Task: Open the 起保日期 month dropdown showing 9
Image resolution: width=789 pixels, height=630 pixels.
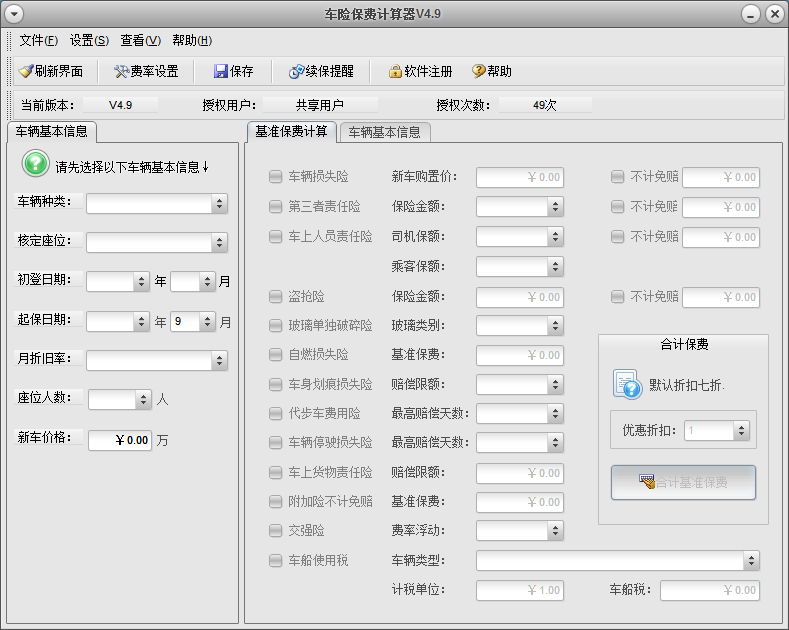Action: coord(193,322)
